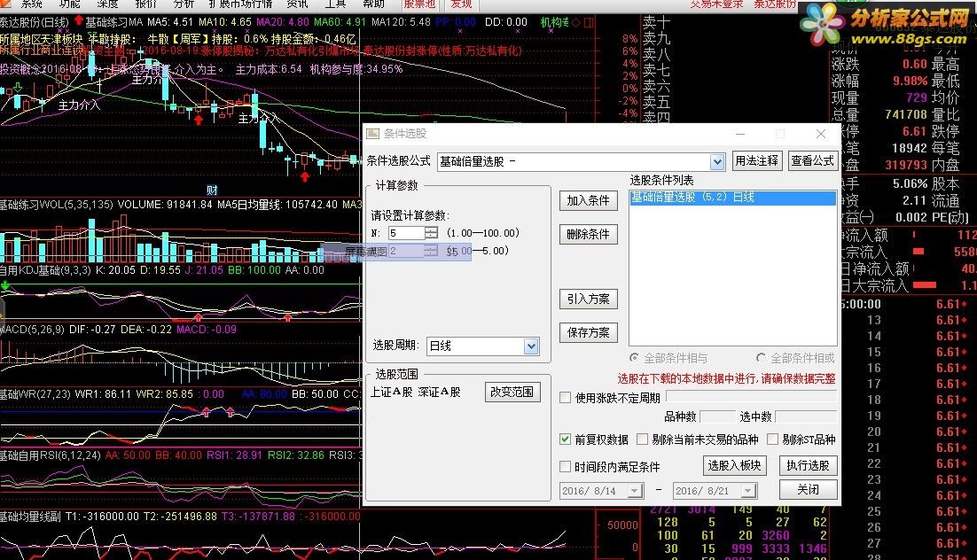Click the 选中数 value field

click(806, 416)
